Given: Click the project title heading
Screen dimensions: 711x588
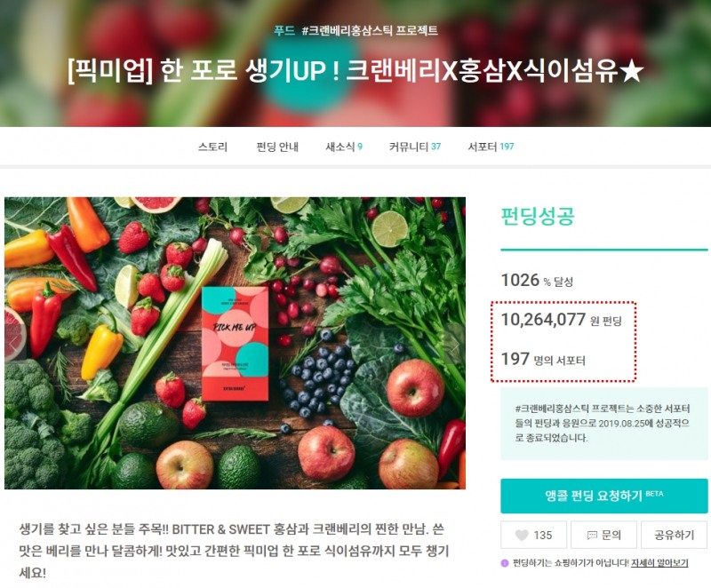Looking at the screenshot, I should click(355, 71).
